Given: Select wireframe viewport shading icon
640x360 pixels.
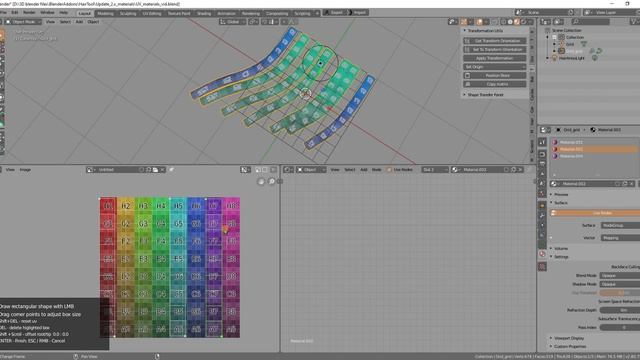Looking at the screenshot, I should click(x=504, y=22).
